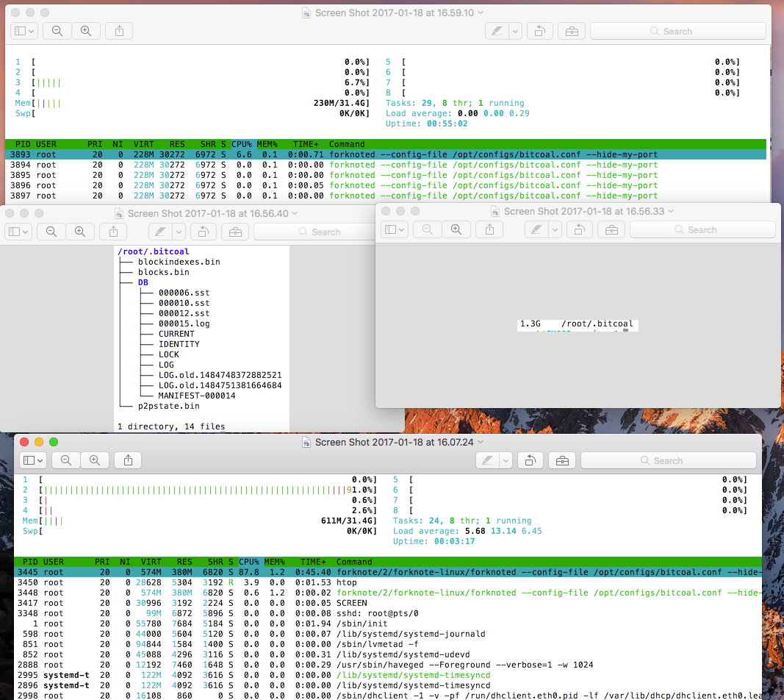784x700 pixels.
Task: Open sidebar view menu in 16.56.33 window
Action: click(x=395, y=229)
